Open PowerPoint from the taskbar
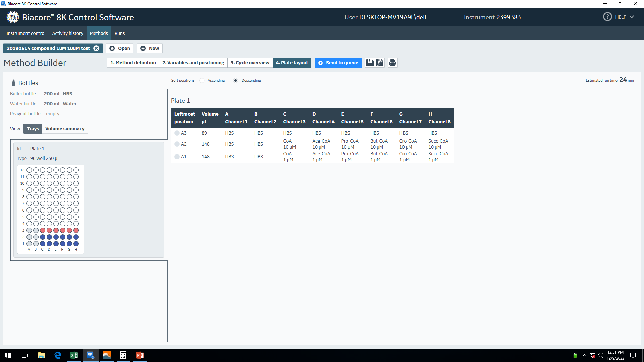Viewport: 644px width, 362px height. click(x=140, y=355)
